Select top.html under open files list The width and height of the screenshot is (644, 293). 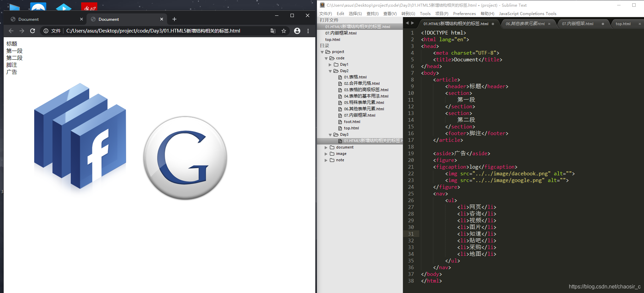coord(333,40)
